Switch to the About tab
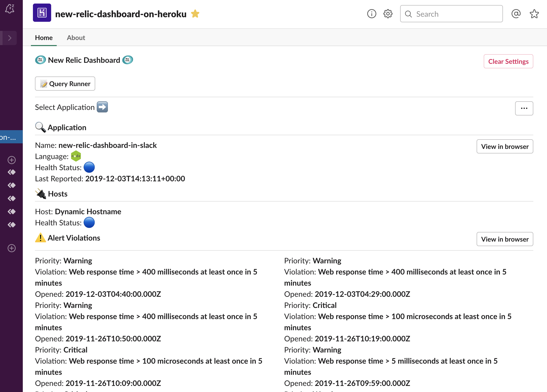 pos(76,38)
